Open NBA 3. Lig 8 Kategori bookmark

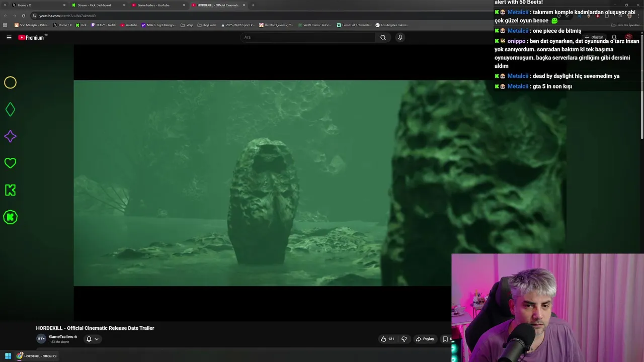tap(158, 25)
